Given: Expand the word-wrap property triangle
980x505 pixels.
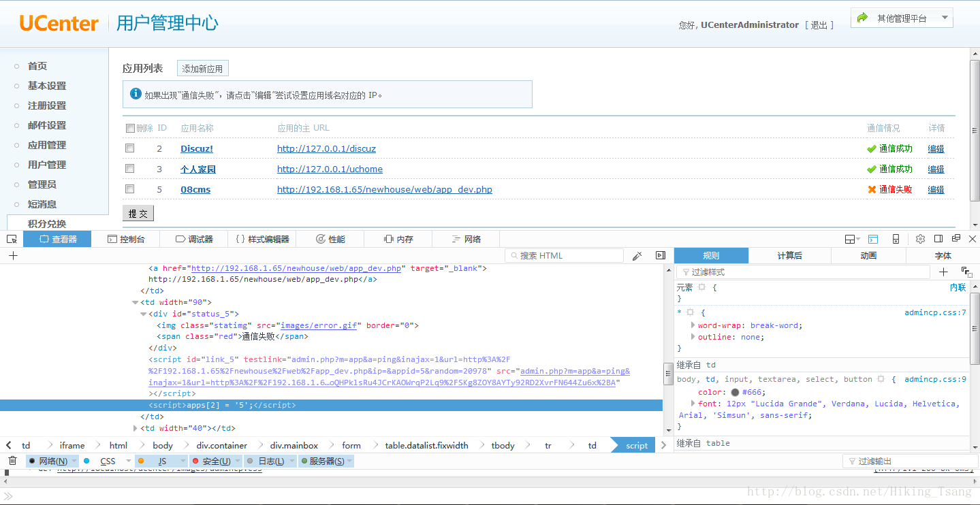Looking at the screenshot, I should click(x=693, y=325).
